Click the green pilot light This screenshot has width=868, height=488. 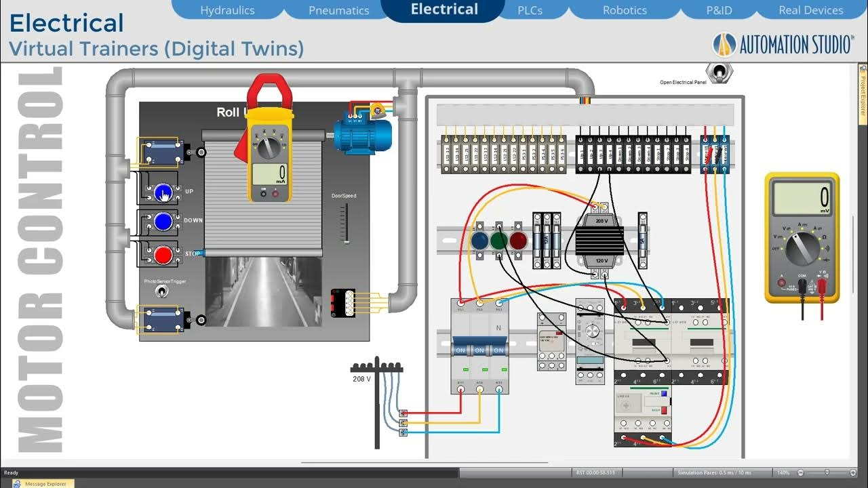tap(499, 241)
